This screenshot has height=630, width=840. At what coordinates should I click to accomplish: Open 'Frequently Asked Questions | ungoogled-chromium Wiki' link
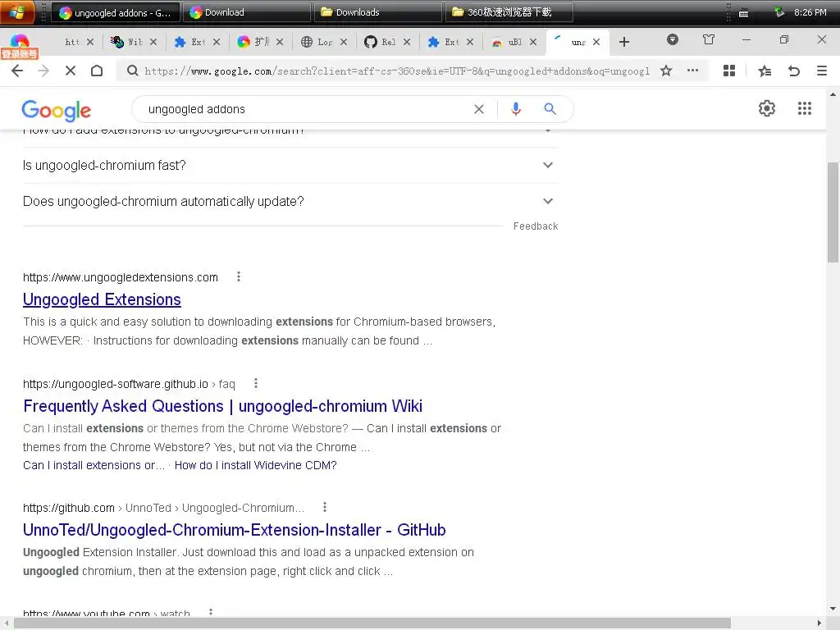pos(222,406)
